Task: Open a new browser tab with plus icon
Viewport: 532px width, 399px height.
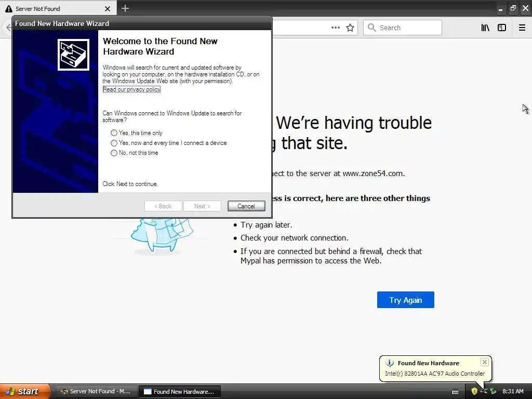Action: pos(125,8)
